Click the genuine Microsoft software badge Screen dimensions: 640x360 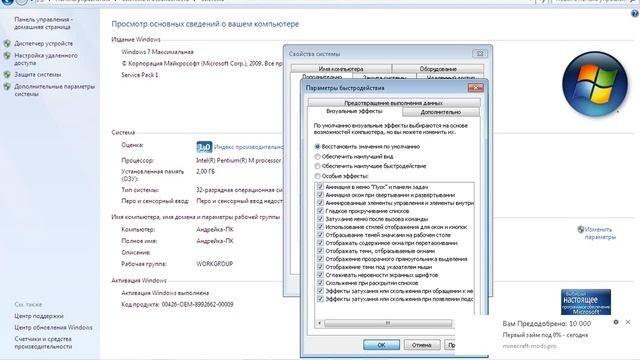click(x=586, y=302)
